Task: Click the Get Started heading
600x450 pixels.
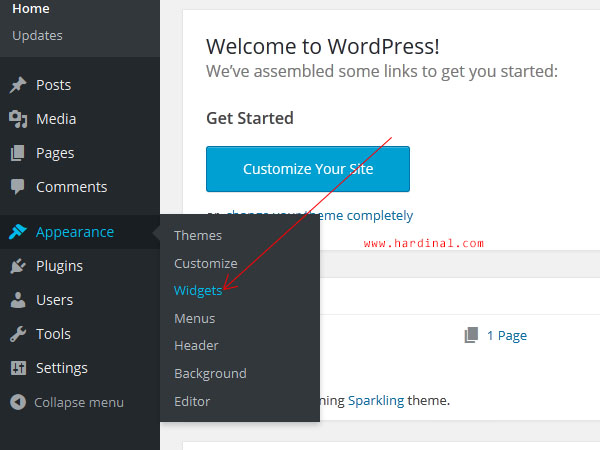Action: [x=249, y=118]
